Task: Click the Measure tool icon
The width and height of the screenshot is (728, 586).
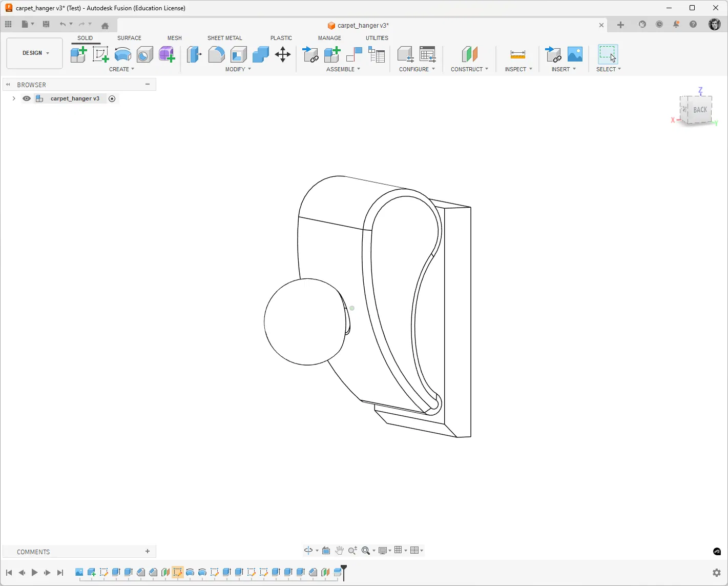Action: (517, 54)
